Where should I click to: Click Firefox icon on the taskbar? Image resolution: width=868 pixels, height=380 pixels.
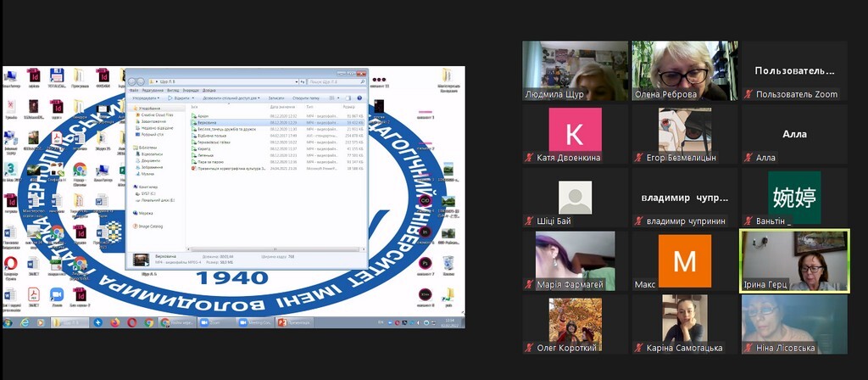tap(115, 322)
